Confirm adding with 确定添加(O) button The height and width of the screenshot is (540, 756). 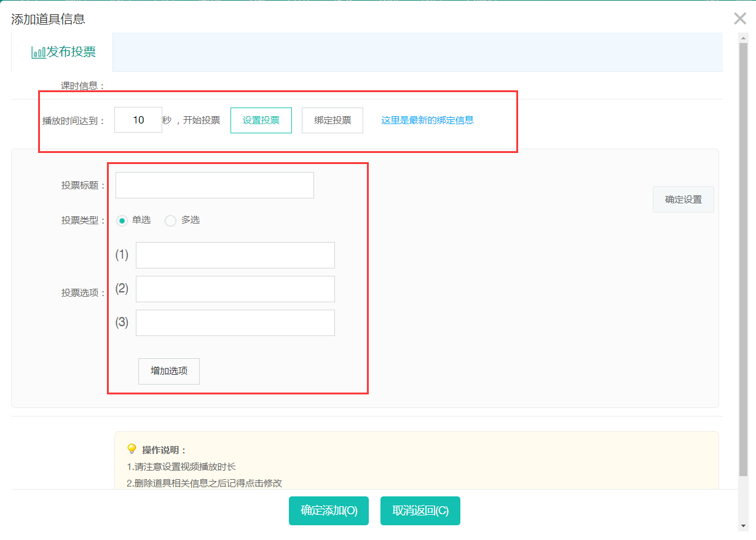(328, 511)
